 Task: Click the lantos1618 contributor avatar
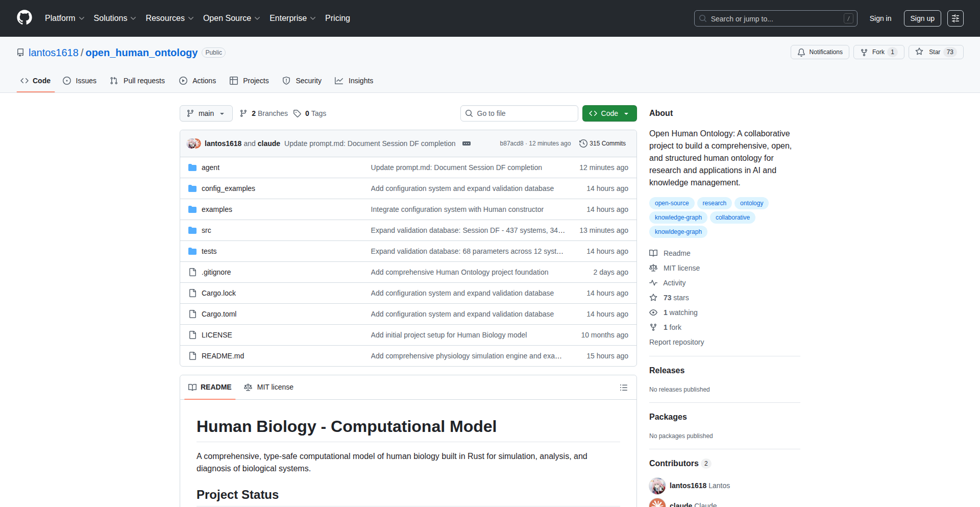tap(657, 486)
